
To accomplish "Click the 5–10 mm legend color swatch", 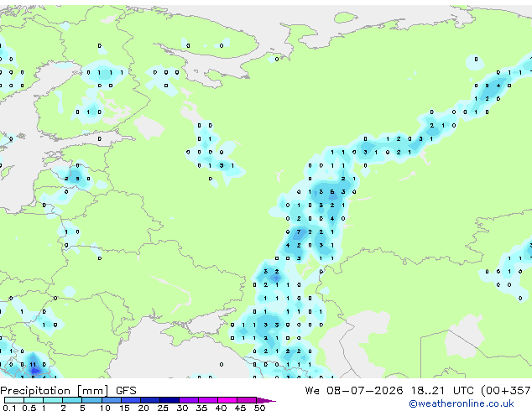I will click(x=91, y=400).
